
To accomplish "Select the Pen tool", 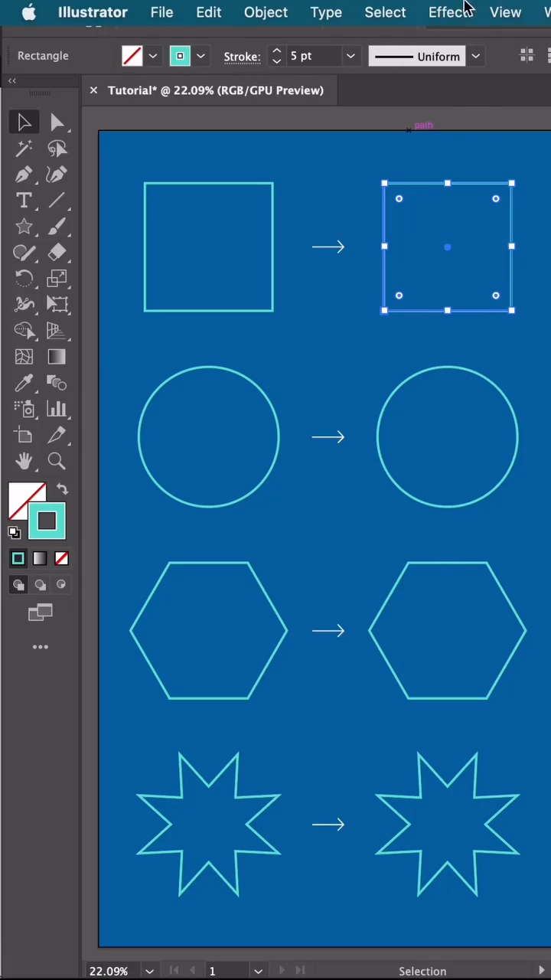I will click(x=24, y=175).
